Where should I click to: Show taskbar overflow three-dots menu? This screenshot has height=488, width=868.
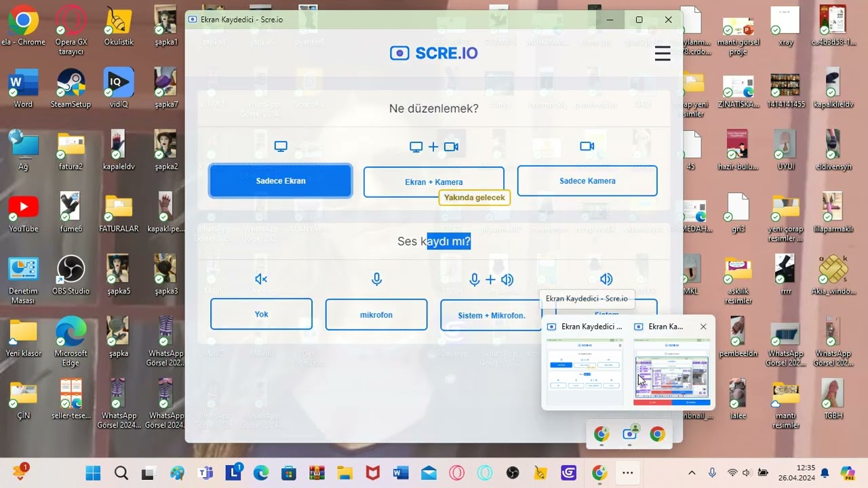tap(627, 473)
